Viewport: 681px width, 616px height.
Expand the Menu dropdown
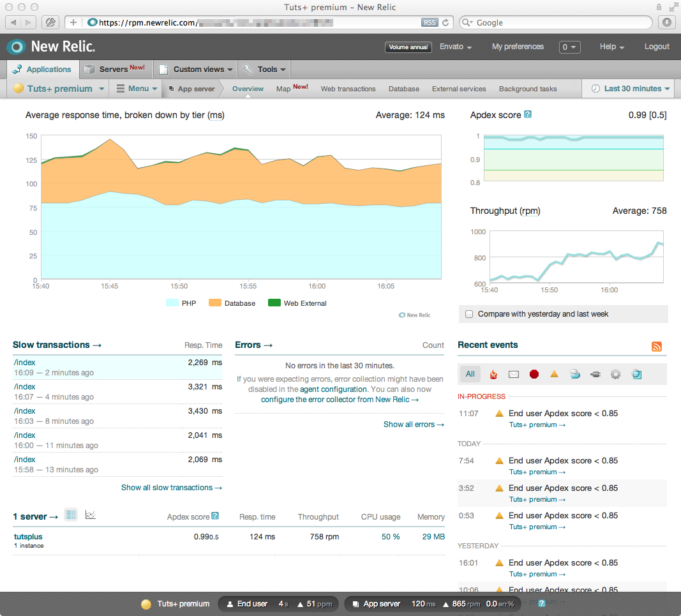pyautogui.click(x=137, y=89)
